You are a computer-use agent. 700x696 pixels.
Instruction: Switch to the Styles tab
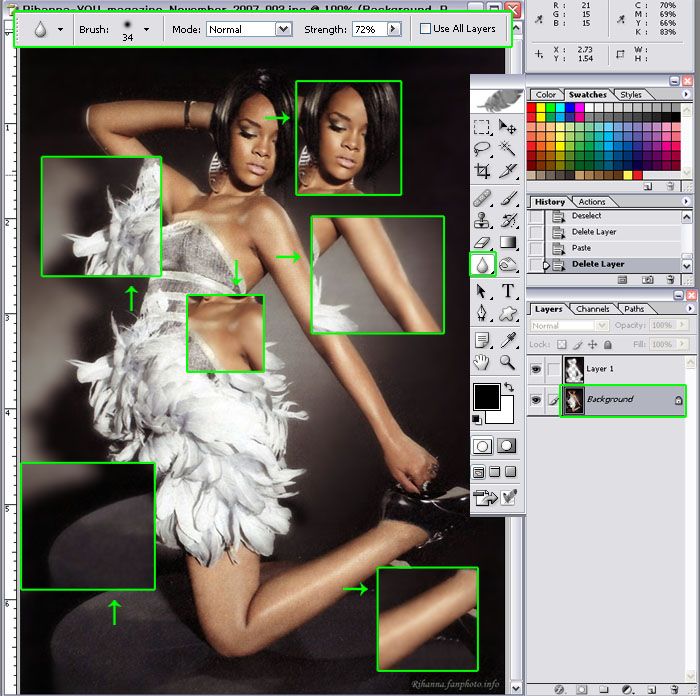[x=631, y=95]
